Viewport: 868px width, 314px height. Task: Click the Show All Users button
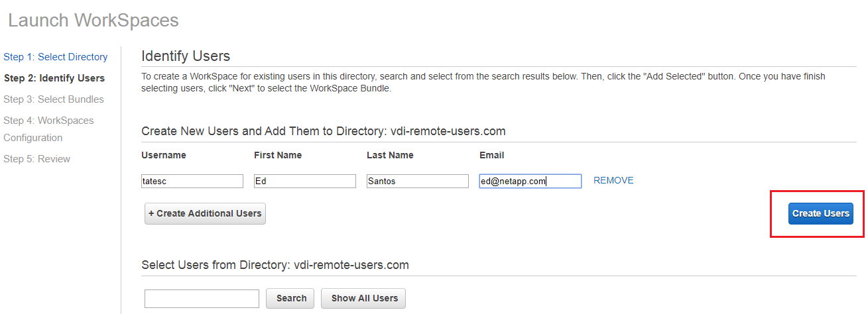[363, 298]
